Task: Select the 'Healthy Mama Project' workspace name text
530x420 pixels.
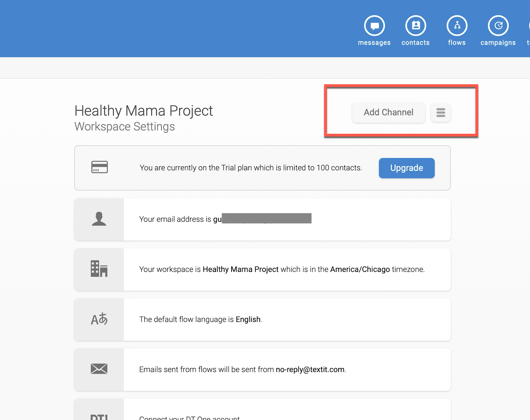Action: tap(240, 269)
